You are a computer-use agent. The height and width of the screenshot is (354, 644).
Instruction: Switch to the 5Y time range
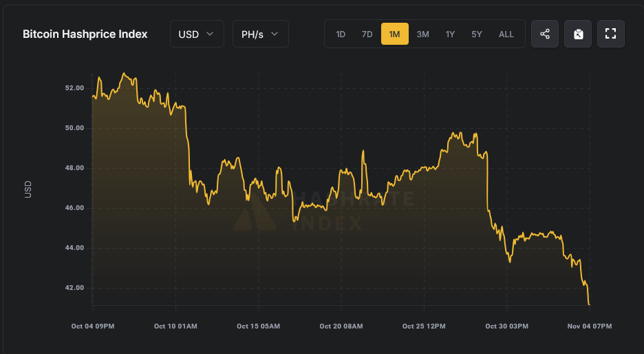click(477, 34)
